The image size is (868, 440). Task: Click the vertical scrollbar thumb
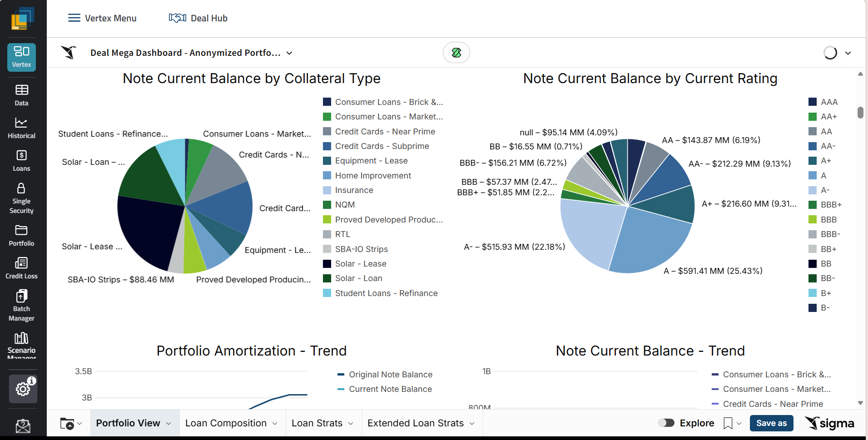(860, 112)
